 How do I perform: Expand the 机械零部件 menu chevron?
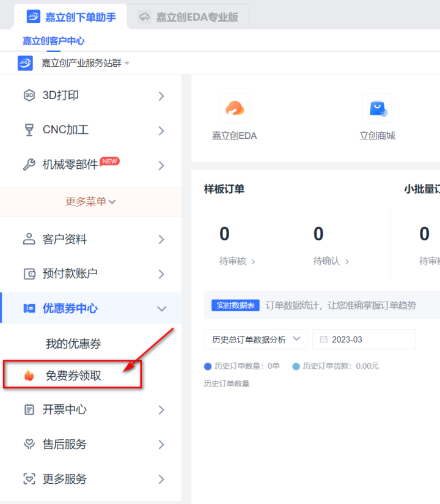tap(161, 165)
